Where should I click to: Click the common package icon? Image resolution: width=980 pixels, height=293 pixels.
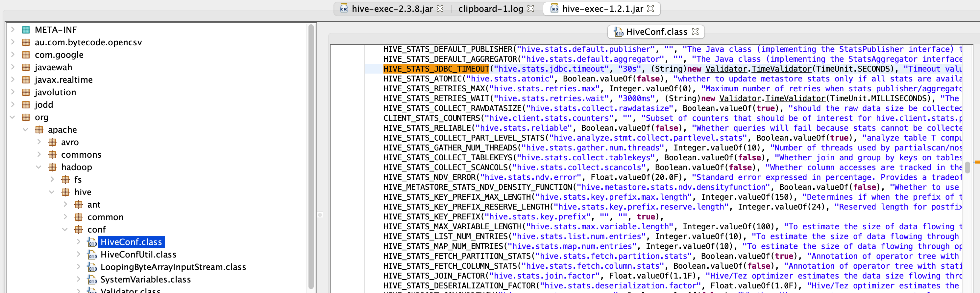pos(79,217)
